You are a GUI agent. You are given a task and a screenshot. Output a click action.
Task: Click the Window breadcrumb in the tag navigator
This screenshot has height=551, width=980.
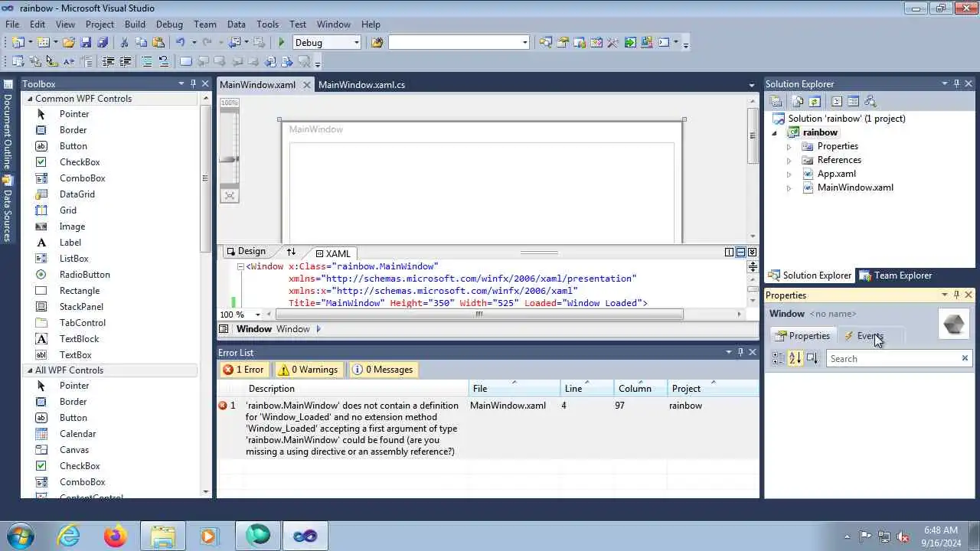(293, 329)
